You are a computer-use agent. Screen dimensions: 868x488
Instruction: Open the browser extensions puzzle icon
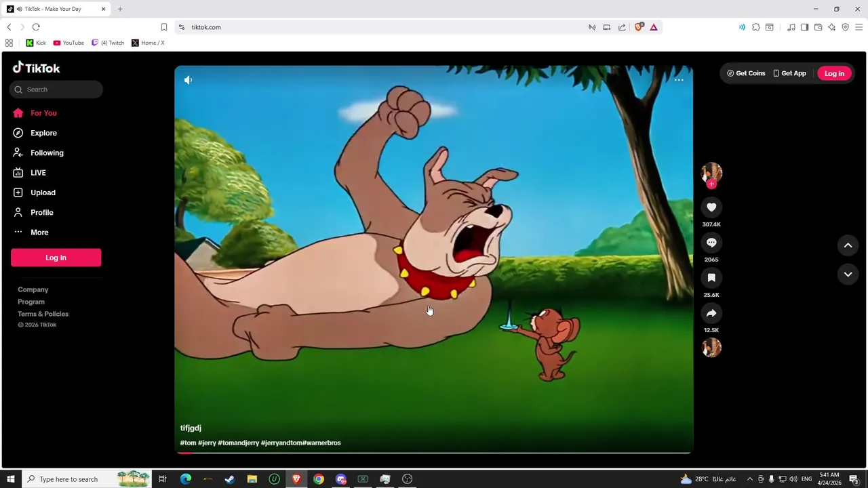pyautogui.click(x=756, y=27)
